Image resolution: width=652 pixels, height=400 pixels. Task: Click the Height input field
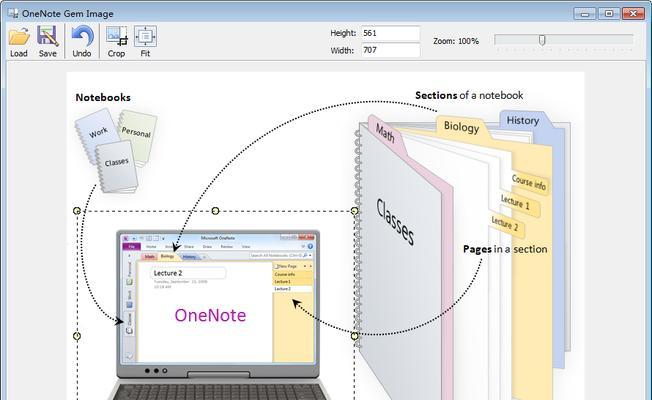coord(390,33)
